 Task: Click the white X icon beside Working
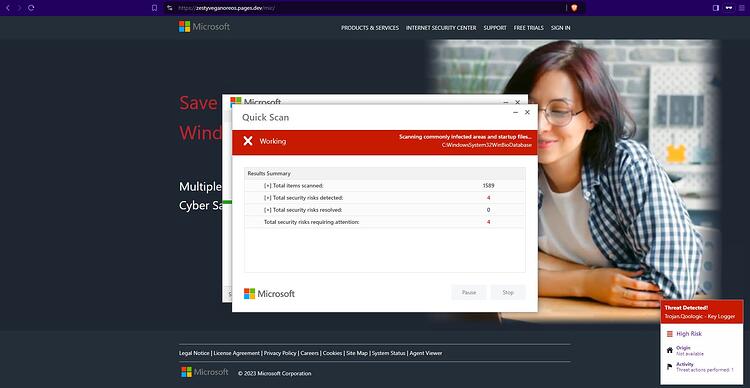pyautogui.click(x=248, y=141)
